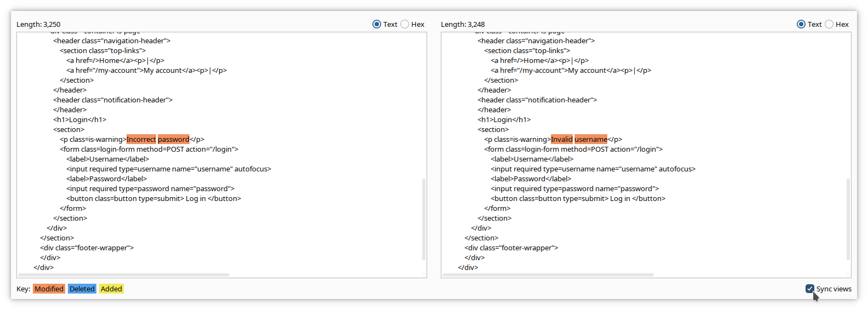Click the h1 Login line in right pane
This screenshot has width=868, height=310.
(504, 120)
